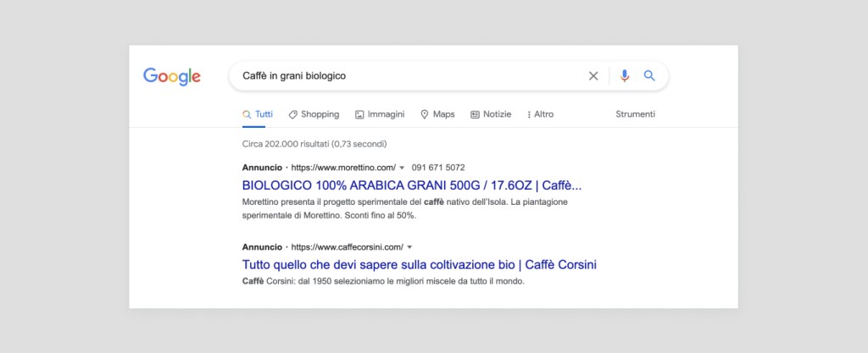Click the Maps pin icon
868x353 pixels.
[x=425, y=114]
